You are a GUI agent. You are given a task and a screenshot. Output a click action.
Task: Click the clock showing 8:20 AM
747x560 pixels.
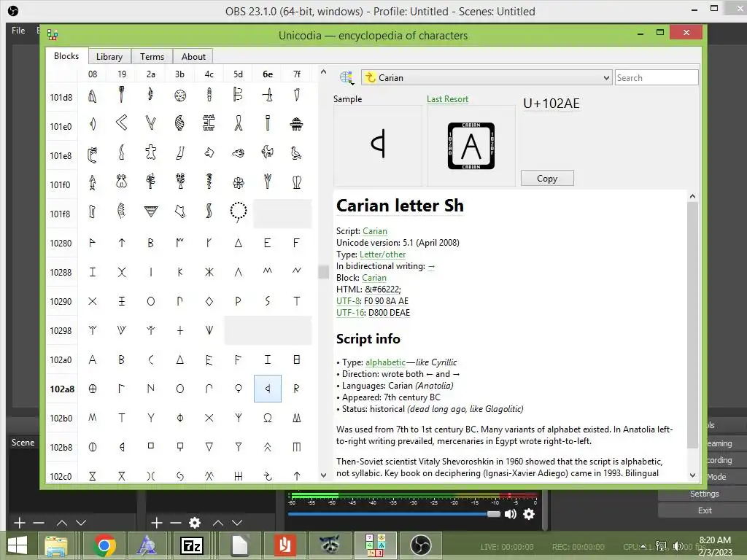(x=715, y=540)
